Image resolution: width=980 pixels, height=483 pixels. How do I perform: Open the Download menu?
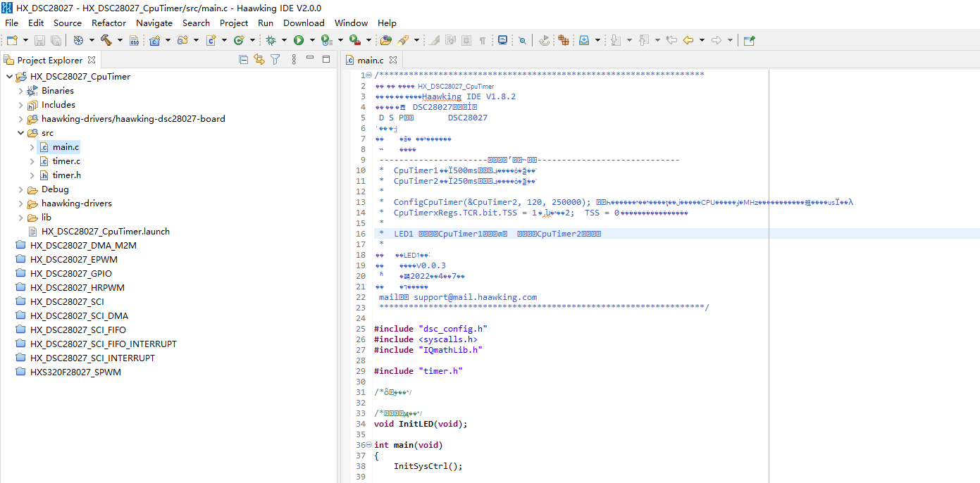coord(304,23)
